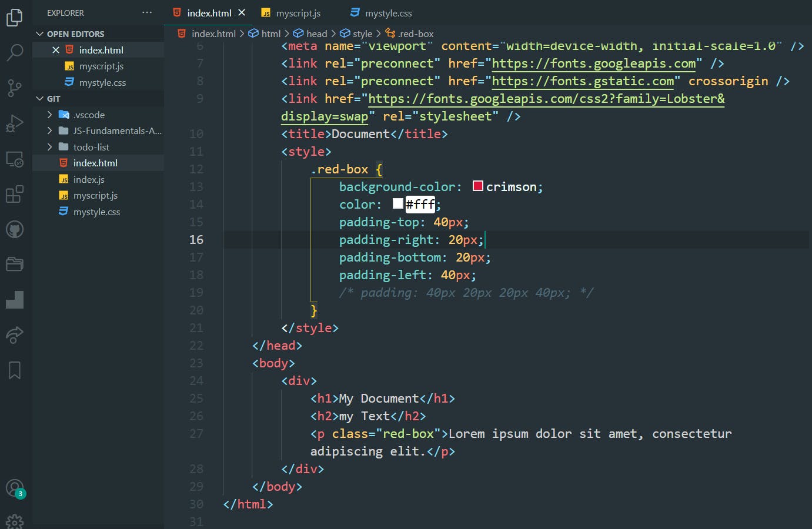This screenshot has width=812, height=529.
Task: Click the closing </html> tag
Action: [x=248, y=504]
